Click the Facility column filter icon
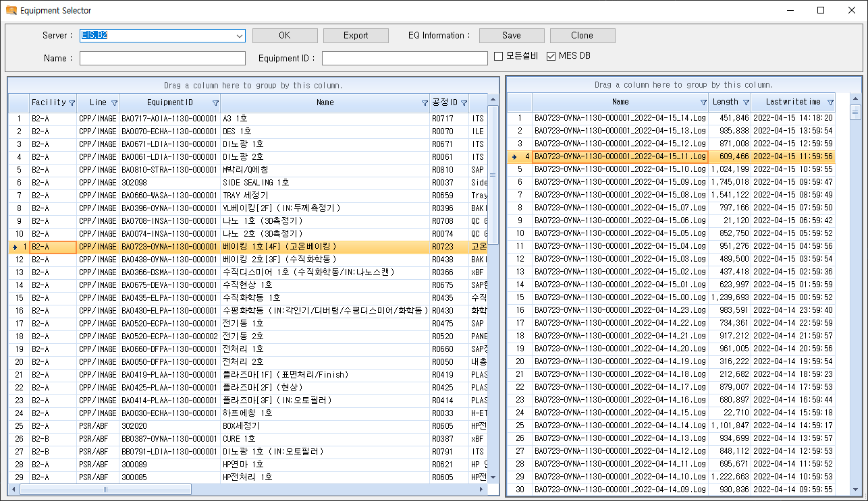 [72, 103]
